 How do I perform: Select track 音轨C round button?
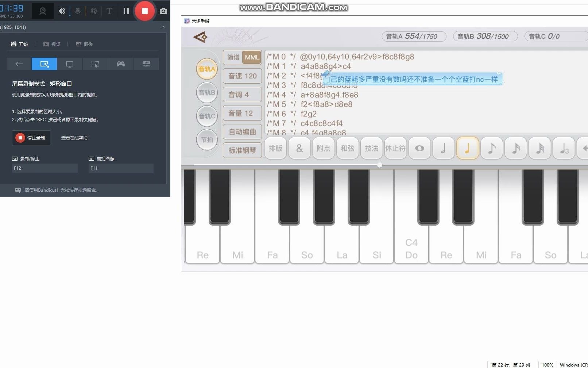point(207,116)
